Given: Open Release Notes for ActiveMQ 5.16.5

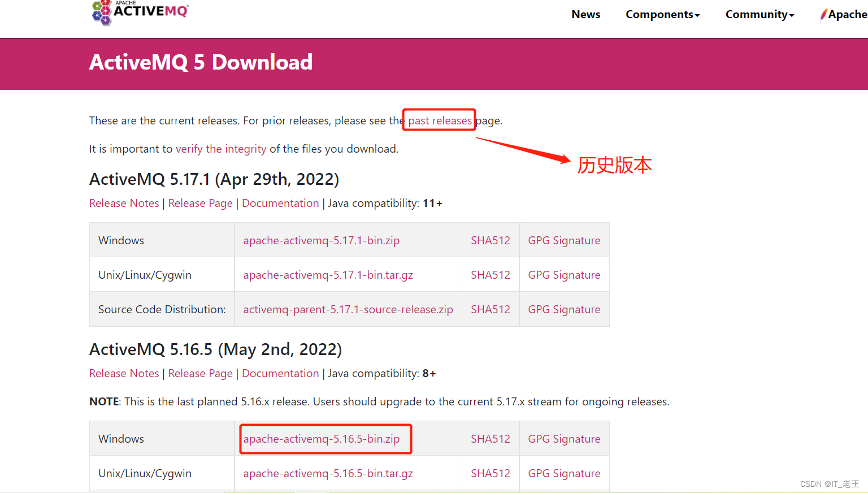Looking at the screenshot, I should pos(124,373).
